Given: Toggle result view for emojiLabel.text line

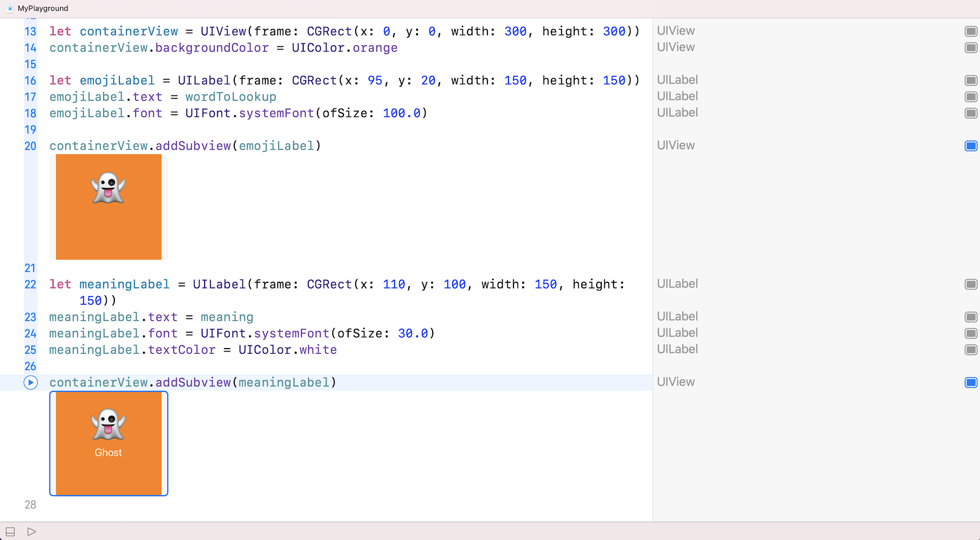Looking at the screenshot, I should coord(970,96).
